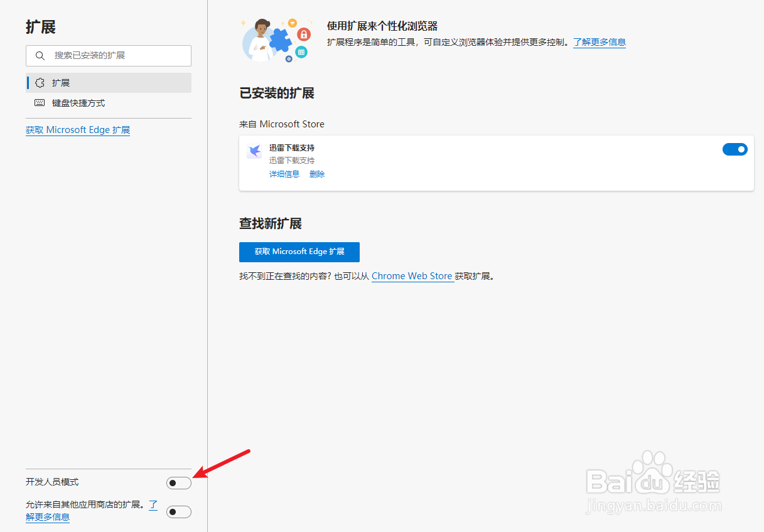Image resolution: width=764 pixels, height=532 pixels.
Task: Click the 使用扩展来个性化浏览器 heading
Action: (382, 26)
